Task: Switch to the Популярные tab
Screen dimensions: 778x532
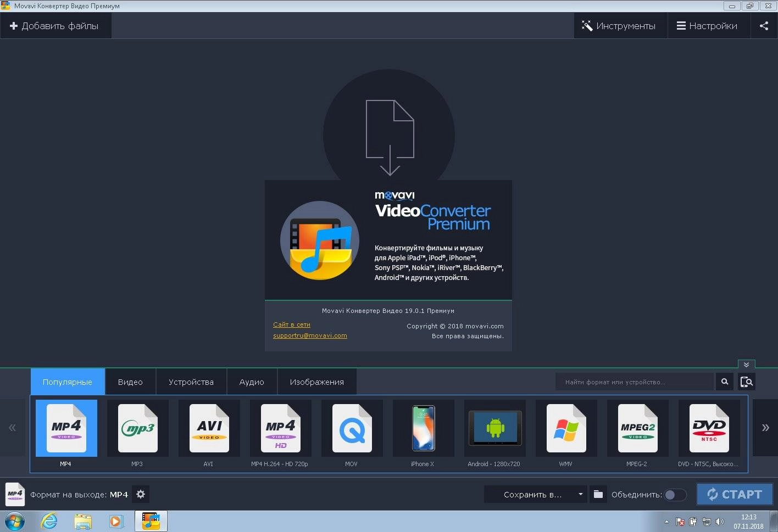Action: (68, 382)
